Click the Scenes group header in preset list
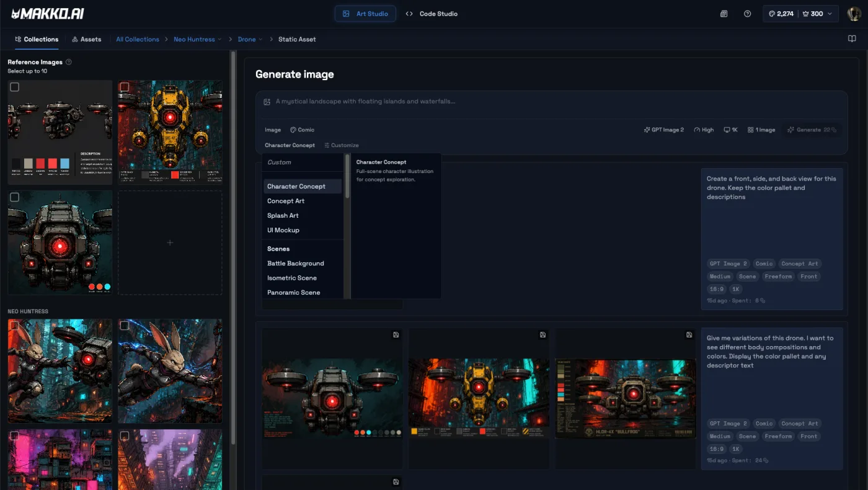The image size is (868, 490). (x=278, y=249)
